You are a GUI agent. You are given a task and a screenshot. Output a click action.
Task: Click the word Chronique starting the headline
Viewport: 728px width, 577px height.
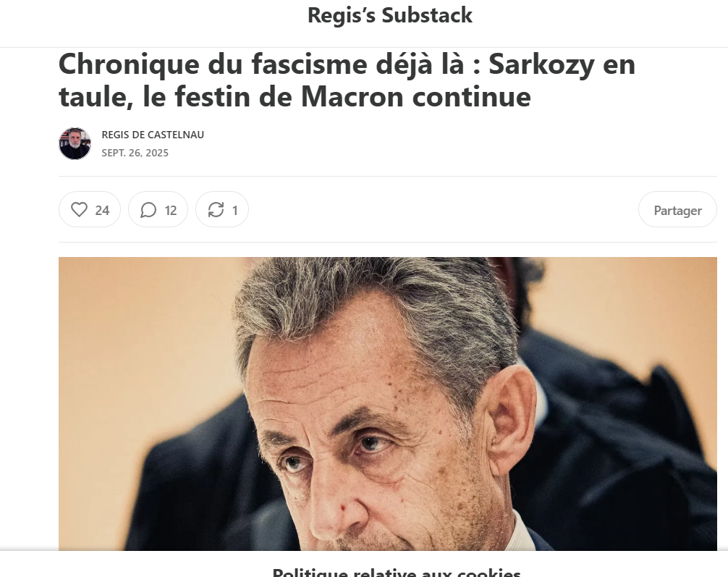(129, 64)
